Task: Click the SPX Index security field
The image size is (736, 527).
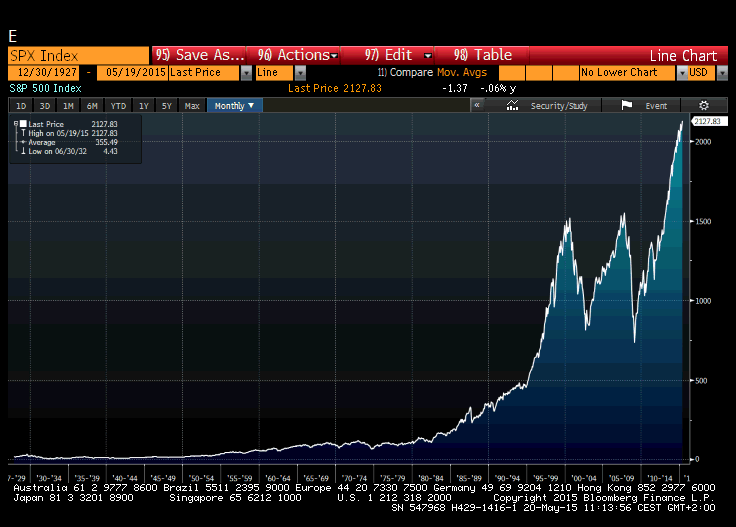Action: pyautogui.click(x=78, y=56)
